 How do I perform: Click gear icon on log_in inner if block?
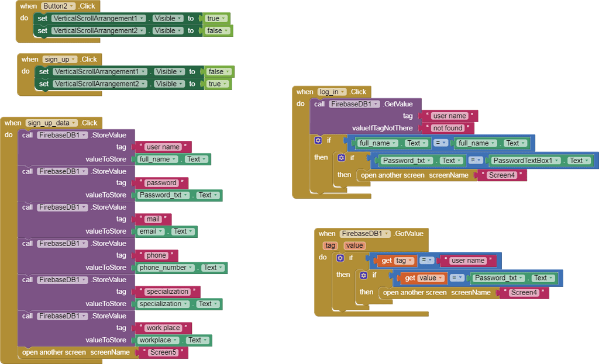341,158
